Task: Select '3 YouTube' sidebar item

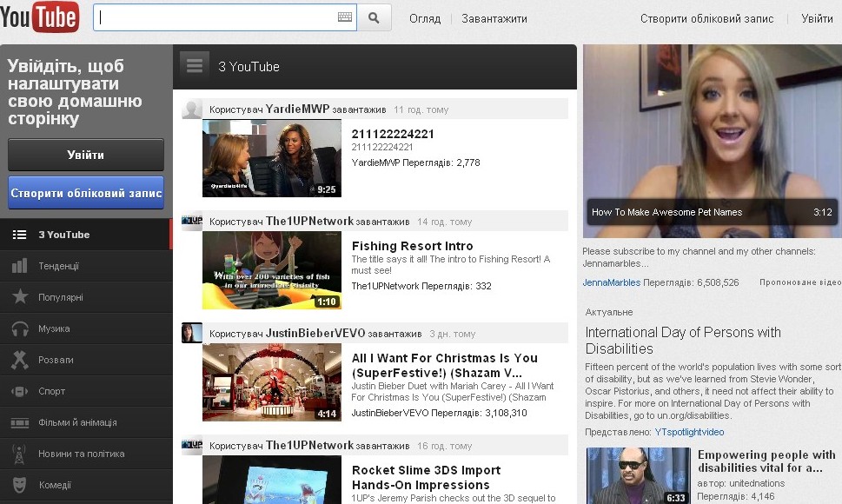Action: [x=86, y=235]
